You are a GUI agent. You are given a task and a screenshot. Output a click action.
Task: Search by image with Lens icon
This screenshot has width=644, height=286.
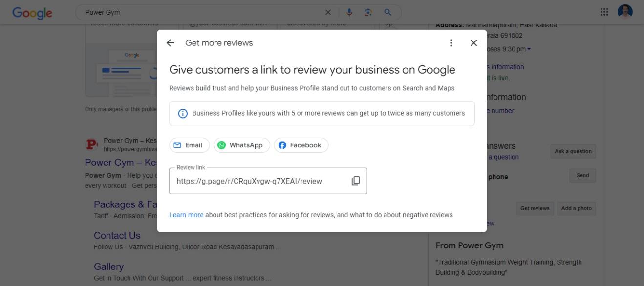pos(368,12)
